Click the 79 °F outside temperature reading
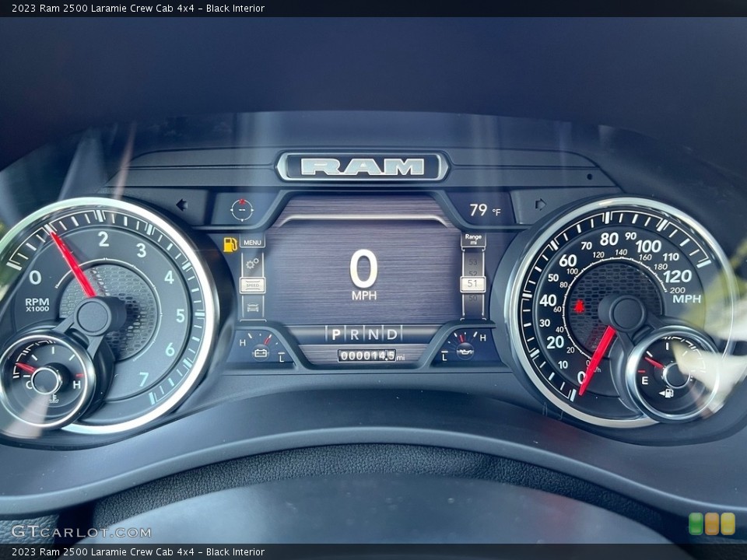This screenshot has height=560, width=747. click(x=485, y=210)
